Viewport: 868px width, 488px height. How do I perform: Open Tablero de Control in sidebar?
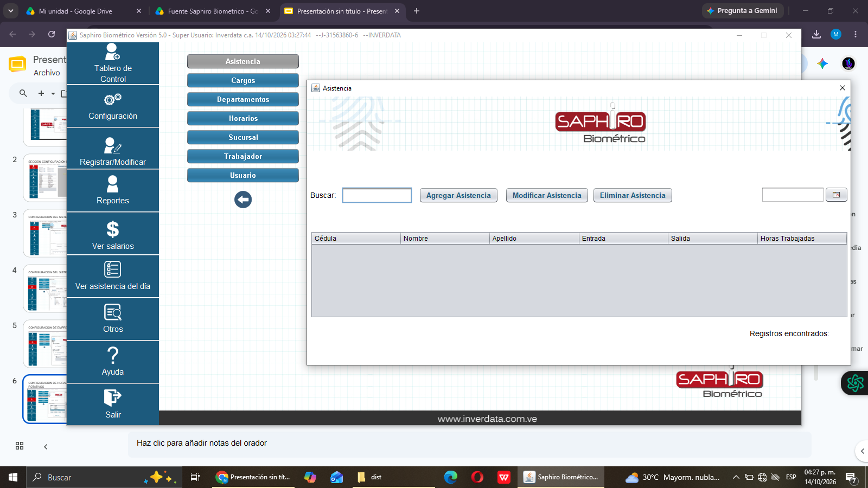coord(113,63)
